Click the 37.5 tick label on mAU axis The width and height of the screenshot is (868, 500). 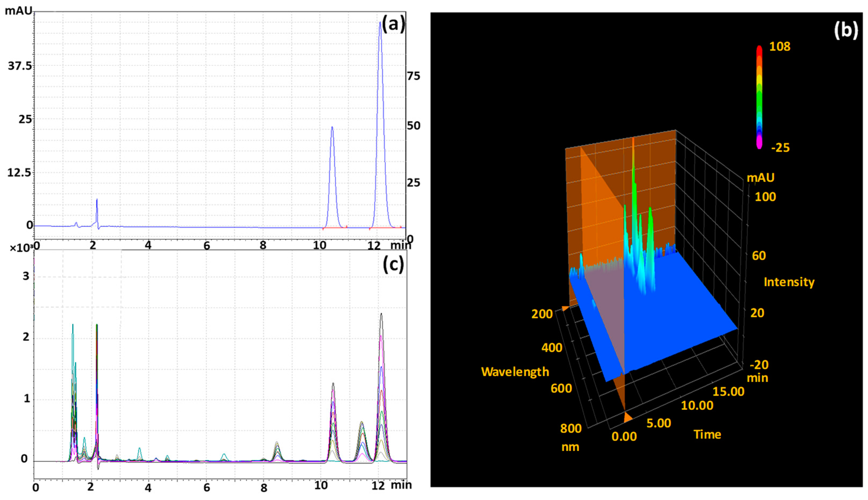click(x=20, y=66)
